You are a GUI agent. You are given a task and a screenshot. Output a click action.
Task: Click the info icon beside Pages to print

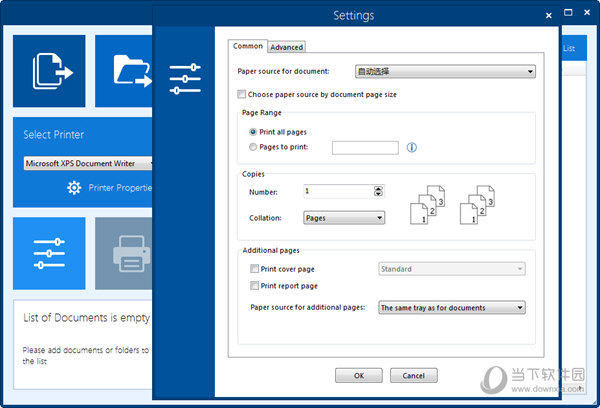click(411, 147)
